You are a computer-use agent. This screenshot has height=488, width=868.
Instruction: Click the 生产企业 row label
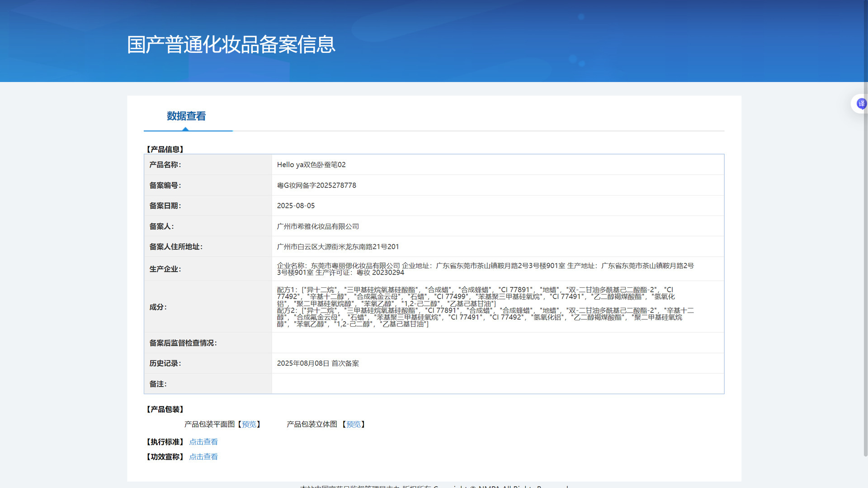(165, 269)
